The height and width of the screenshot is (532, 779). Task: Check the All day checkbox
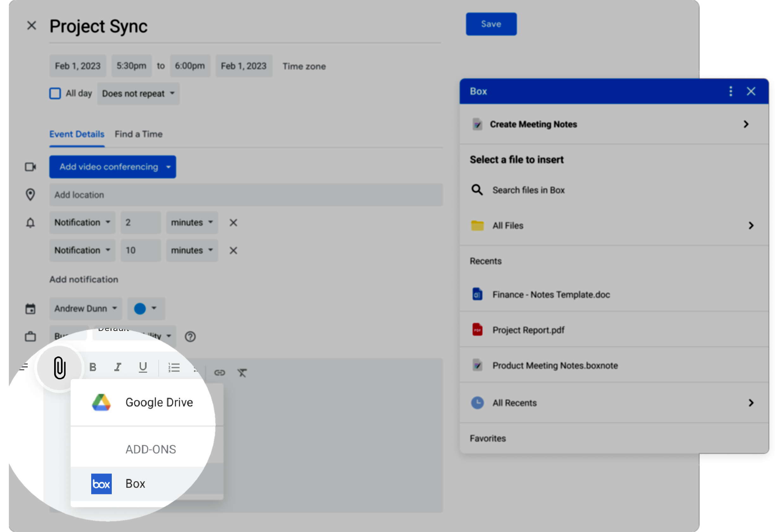[x=55, y=93]
